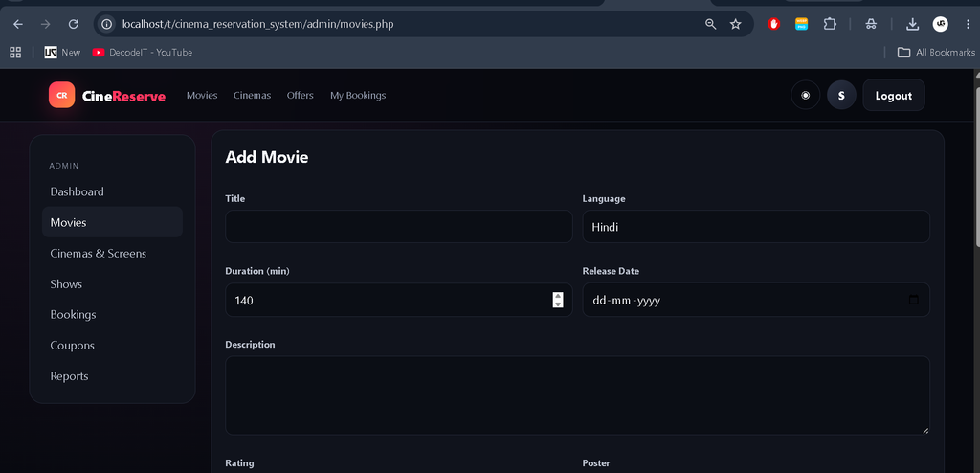Click the Description resize handle
Viewport: 980px width, 473px height.
pyautogui.click(x=925, y=431)
